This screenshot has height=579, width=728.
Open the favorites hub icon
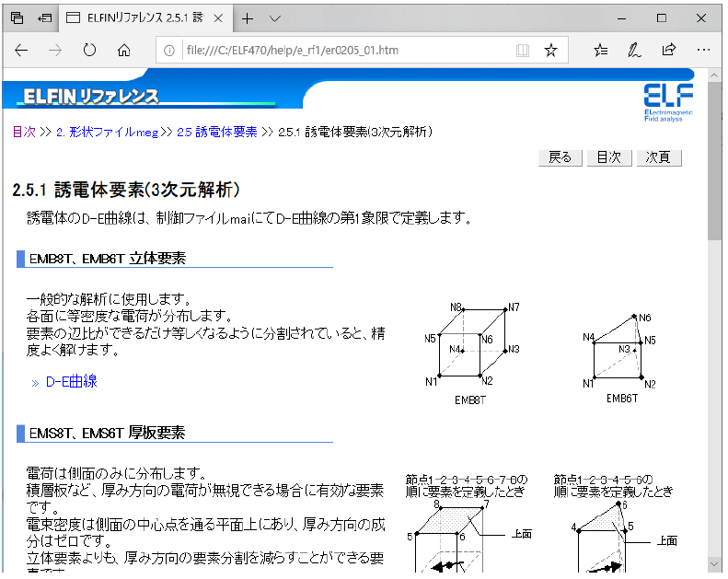click(x=601, y=50)
